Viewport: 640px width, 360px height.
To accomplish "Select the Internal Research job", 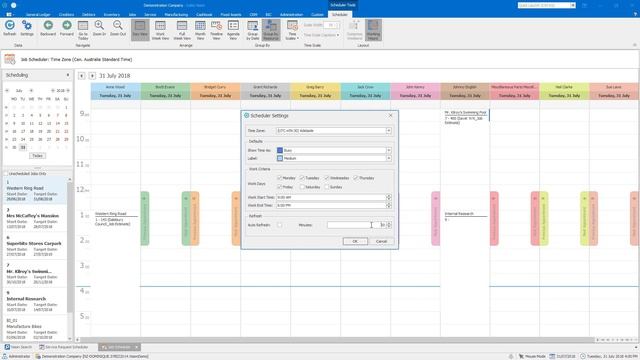I will [35, 302].
